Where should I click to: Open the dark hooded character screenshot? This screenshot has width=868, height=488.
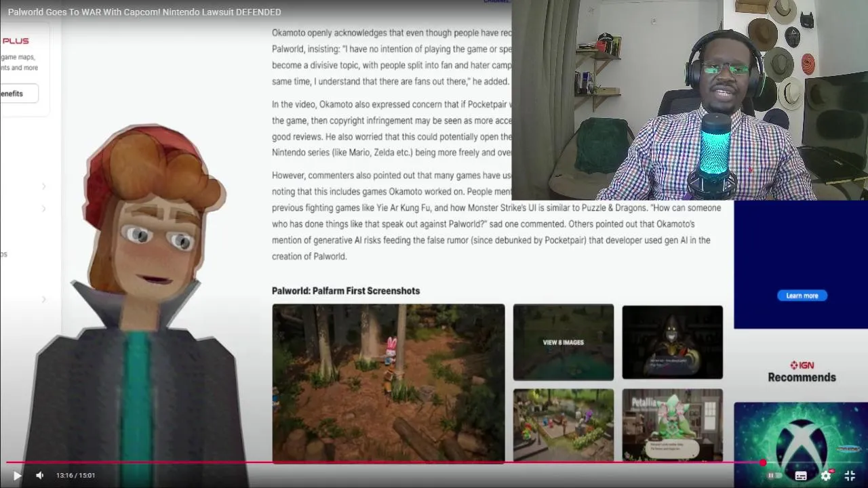tap(673, 342)
